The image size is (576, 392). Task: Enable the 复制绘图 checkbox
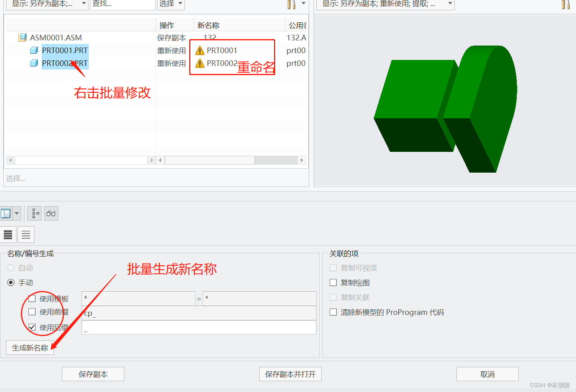tap(333, 283)
